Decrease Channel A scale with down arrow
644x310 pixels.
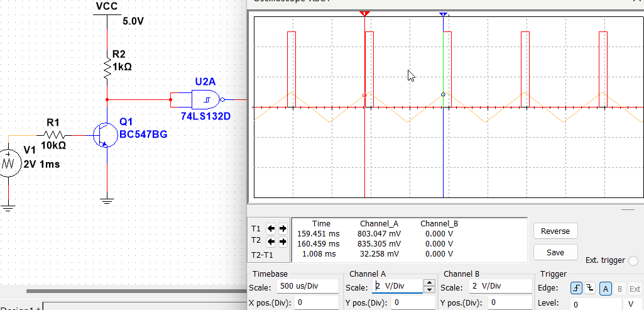(429, 289)
